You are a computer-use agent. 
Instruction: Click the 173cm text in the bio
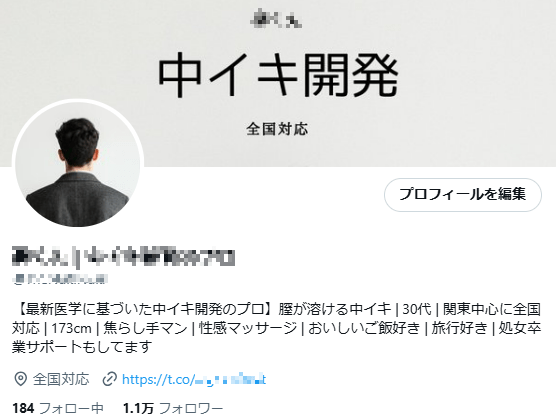coord(72,329)
